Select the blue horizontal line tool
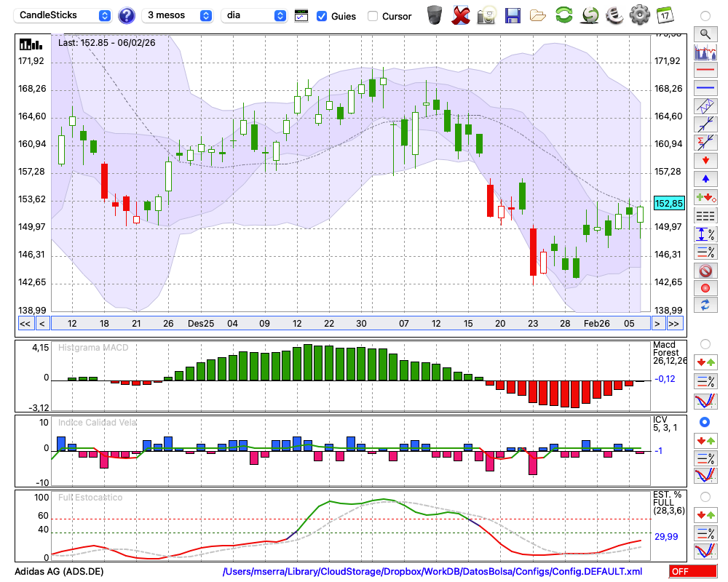The image size is (728, 582). [x=705, y=88]
